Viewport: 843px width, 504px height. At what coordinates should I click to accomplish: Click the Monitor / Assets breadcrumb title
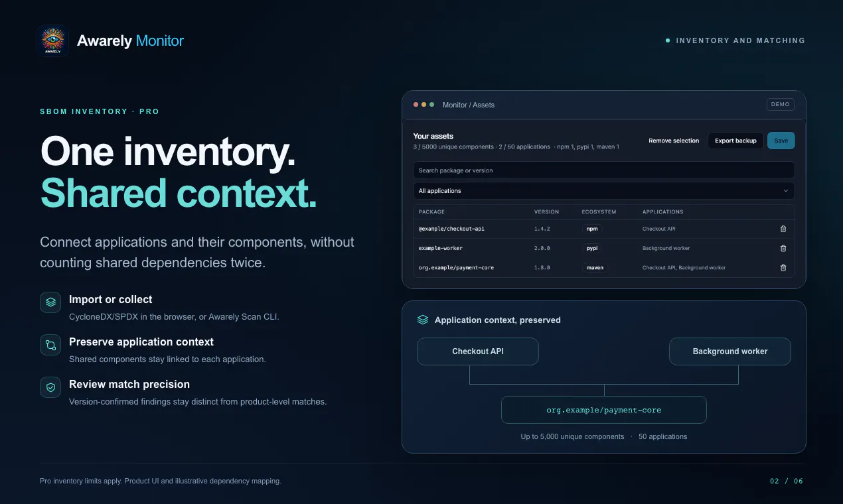coord(469,105)
